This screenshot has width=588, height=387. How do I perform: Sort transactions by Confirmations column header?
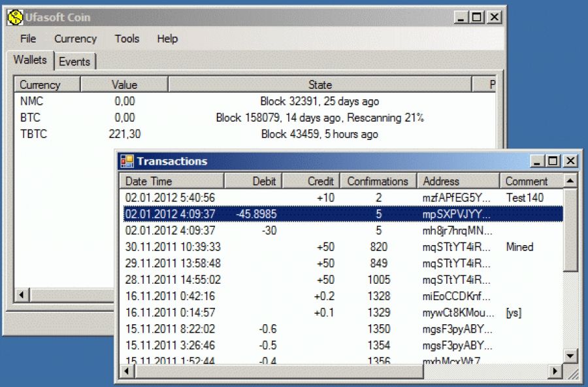click(378, 181)
